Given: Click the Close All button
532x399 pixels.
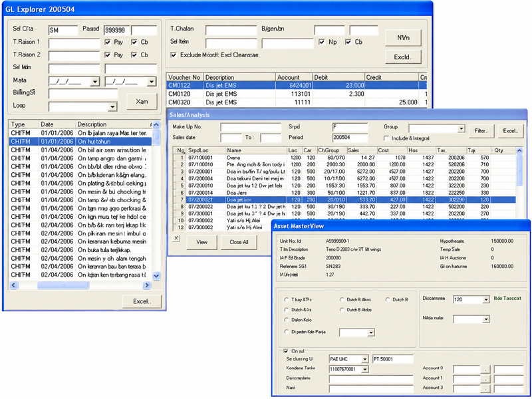Looking at the screenshot, I should click(x=239, y=242).
